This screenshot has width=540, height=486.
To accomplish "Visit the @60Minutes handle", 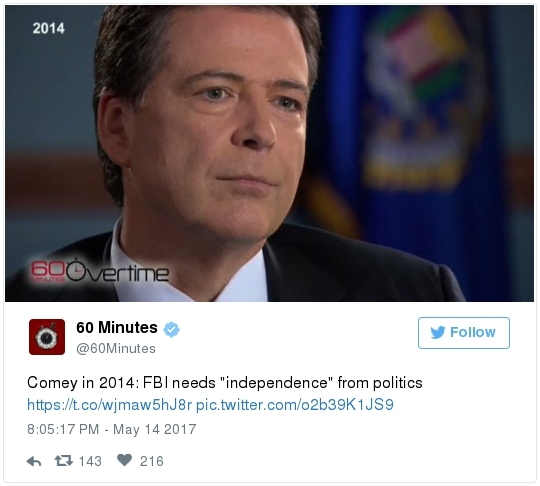I will click(116, 349).
